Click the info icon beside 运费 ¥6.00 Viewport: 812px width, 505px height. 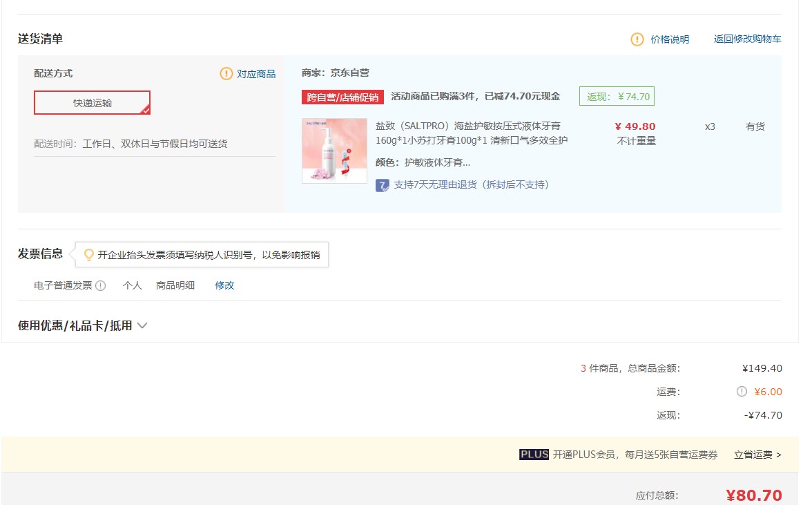(742, 392)
